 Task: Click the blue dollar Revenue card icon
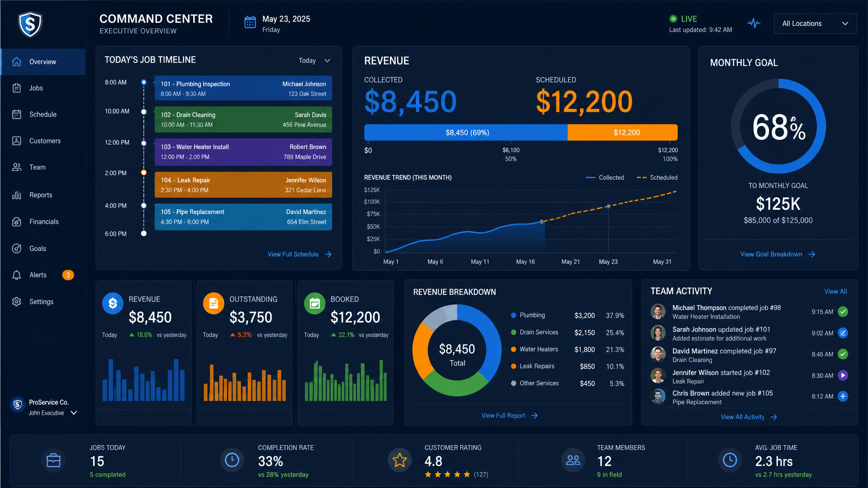point(113,303)
